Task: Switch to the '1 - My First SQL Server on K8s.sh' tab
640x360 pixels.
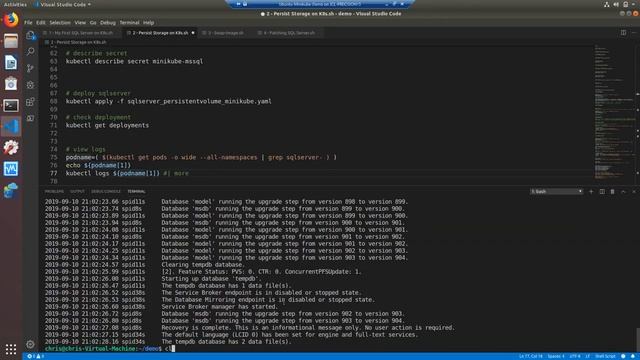Action: (x=81, y=33)
